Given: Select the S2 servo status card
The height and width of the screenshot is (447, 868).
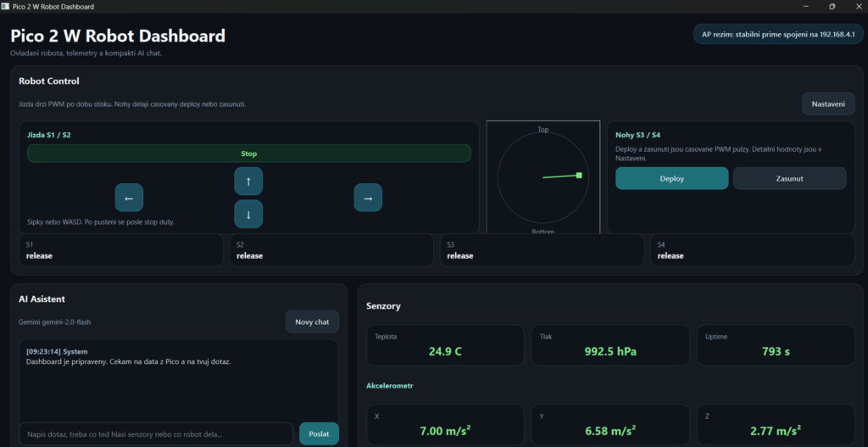Looking at the screenshot, I should point(331,250).
